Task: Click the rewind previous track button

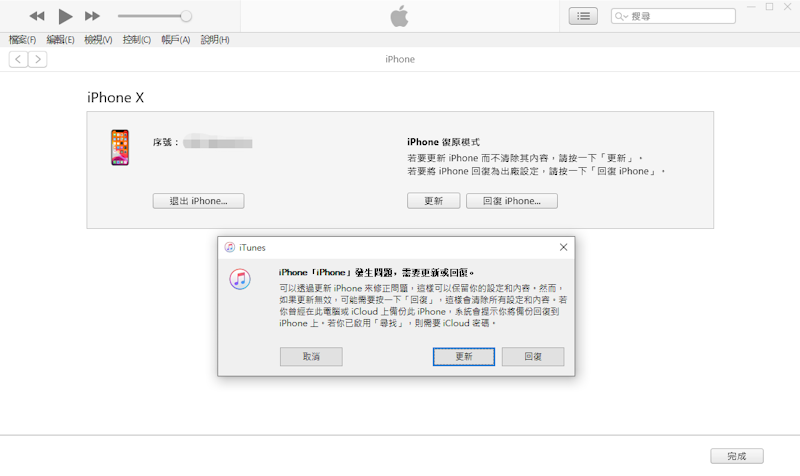Action: pyautogui.click(x=37, y=16)
